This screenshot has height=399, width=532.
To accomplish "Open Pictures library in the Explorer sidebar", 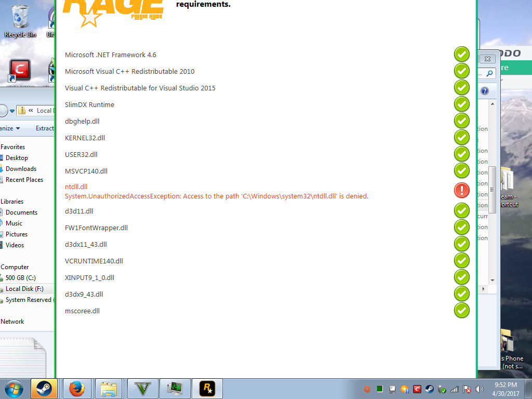I will tap(16, 234).
